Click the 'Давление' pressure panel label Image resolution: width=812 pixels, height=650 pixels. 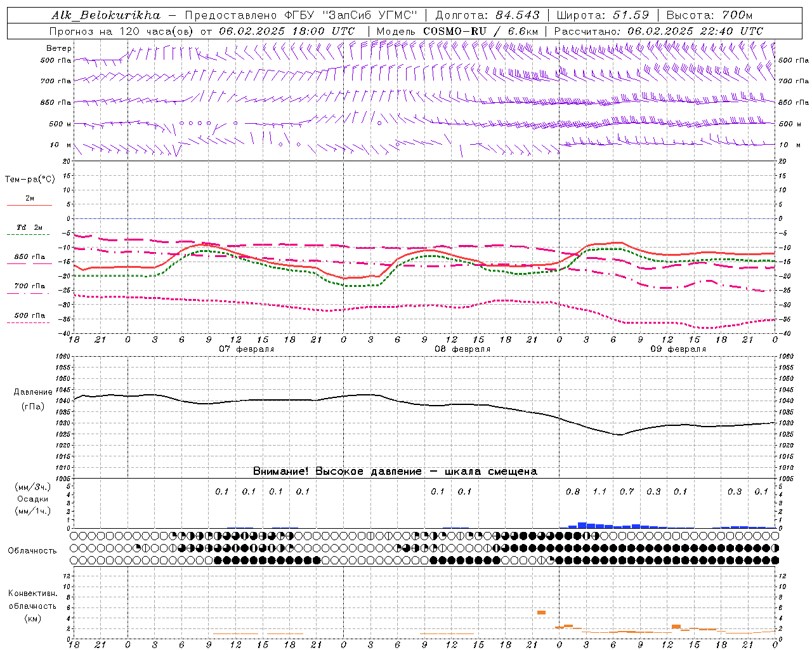[x=32, y=392]
